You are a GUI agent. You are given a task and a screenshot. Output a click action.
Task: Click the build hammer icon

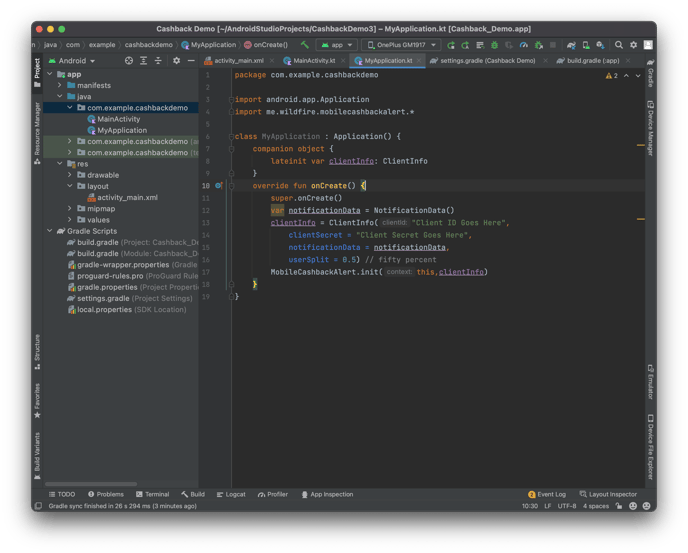(x=306, y=45)
